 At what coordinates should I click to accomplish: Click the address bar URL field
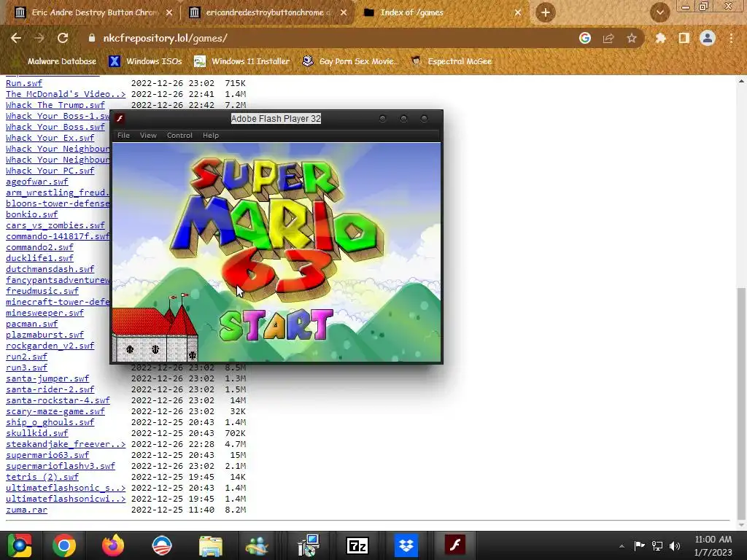click(x=329, y=38)
